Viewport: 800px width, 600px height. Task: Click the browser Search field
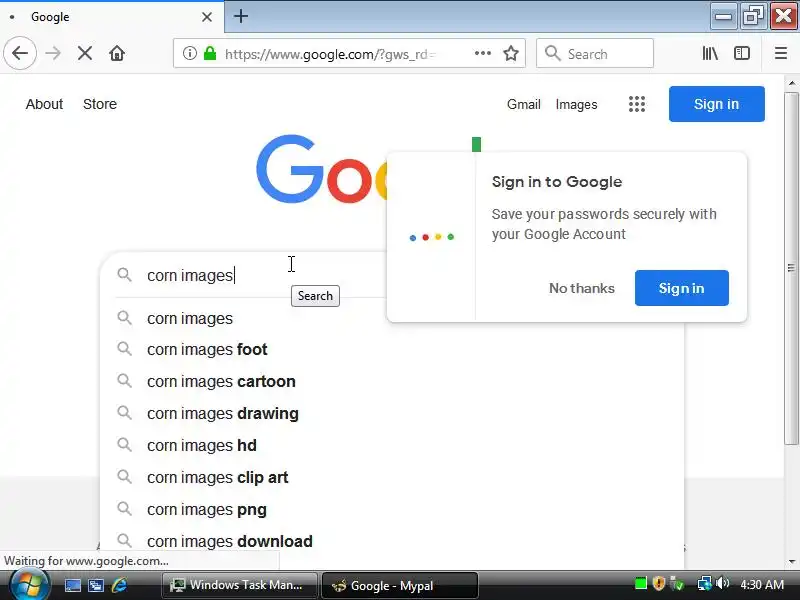tap(595, 53)
